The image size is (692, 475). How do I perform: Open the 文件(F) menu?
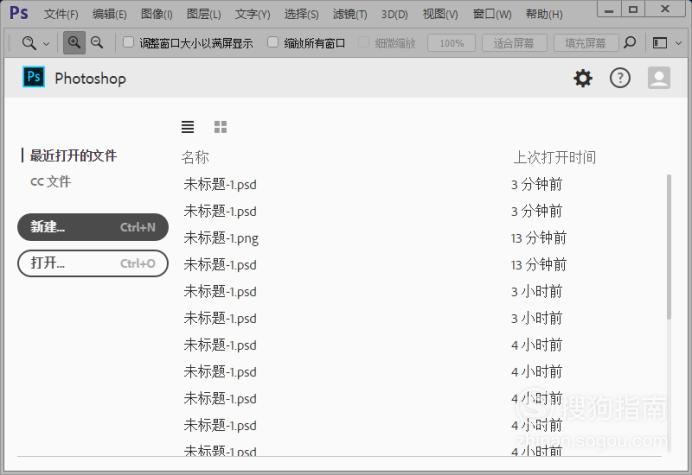(x=61, y=14)
